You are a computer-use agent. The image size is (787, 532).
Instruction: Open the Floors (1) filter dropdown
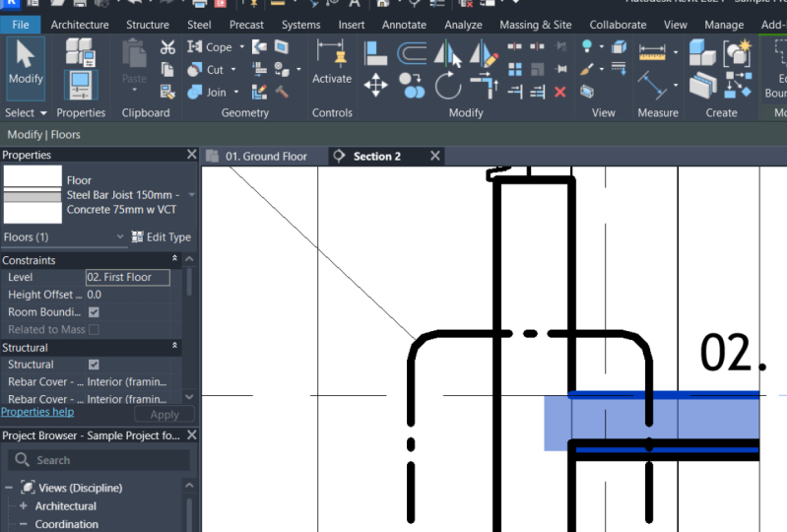(120, 236)
